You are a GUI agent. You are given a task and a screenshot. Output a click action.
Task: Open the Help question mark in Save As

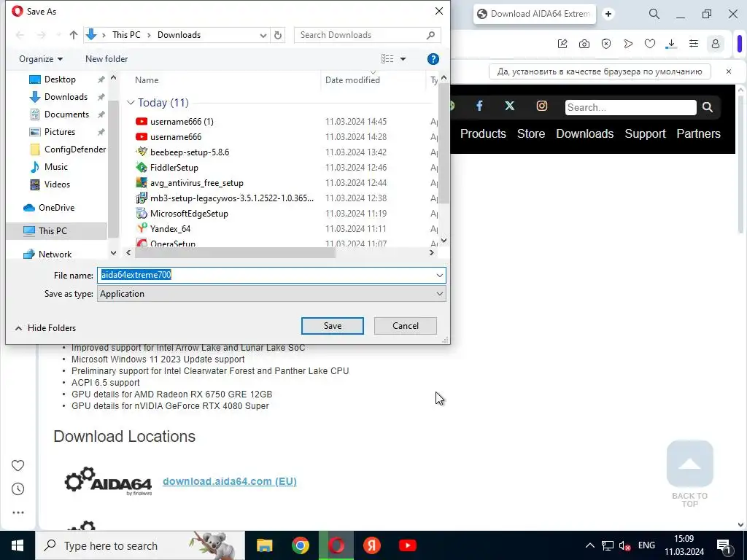pyautogui.click(x=433, y=59)
